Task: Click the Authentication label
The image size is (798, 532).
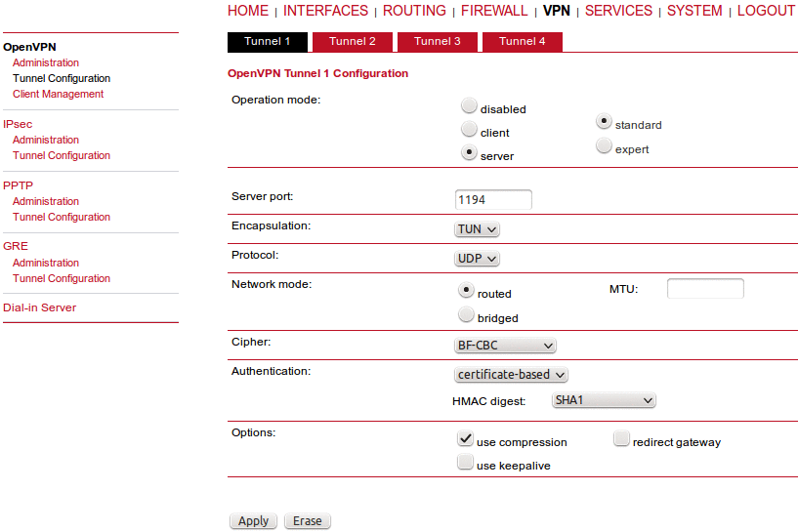Action: tap(272, 371)
